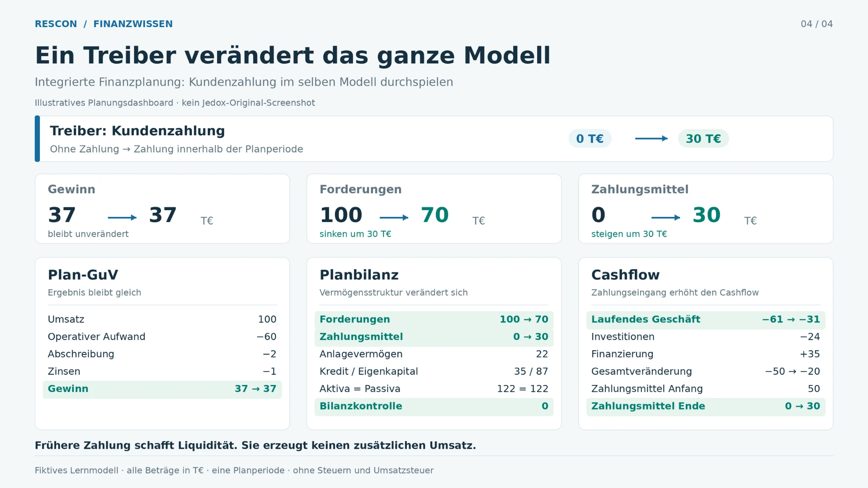Select the Zahlungsmittel Anfang row
The height and width of the screenshot is (488, 868).
click(706, 389)
